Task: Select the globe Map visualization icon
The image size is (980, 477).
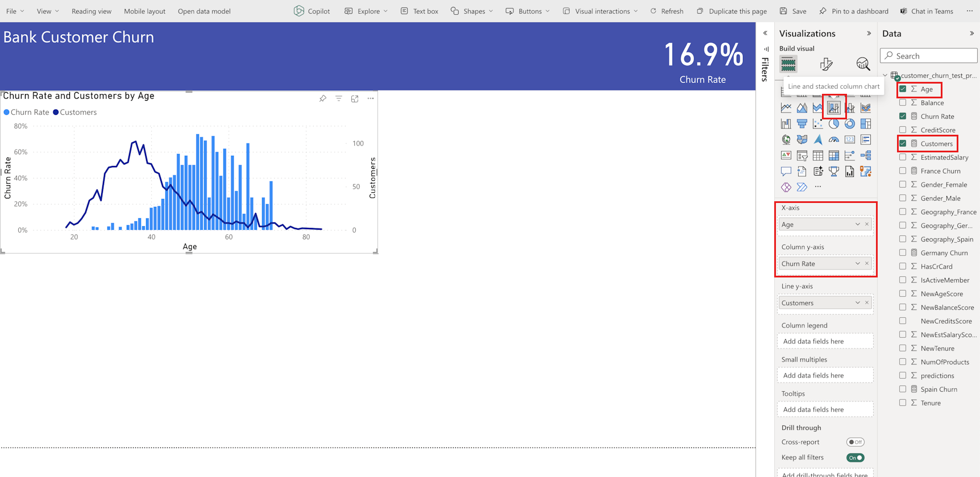Action: tap(786, 139)
